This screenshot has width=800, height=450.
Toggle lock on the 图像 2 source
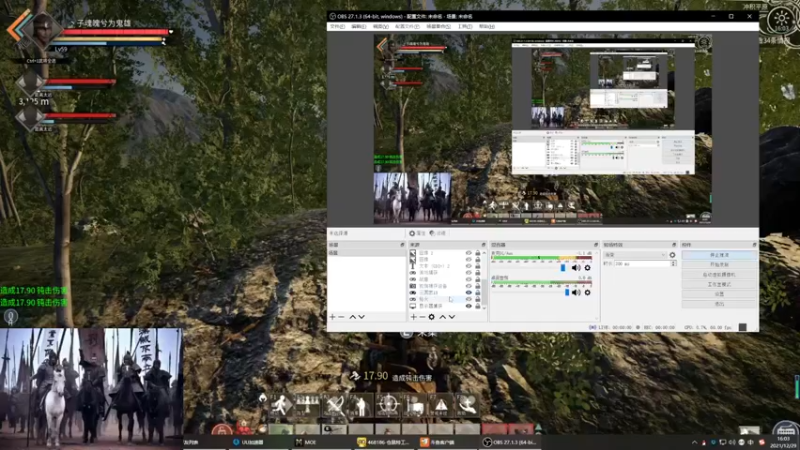(x=478, y=253)
